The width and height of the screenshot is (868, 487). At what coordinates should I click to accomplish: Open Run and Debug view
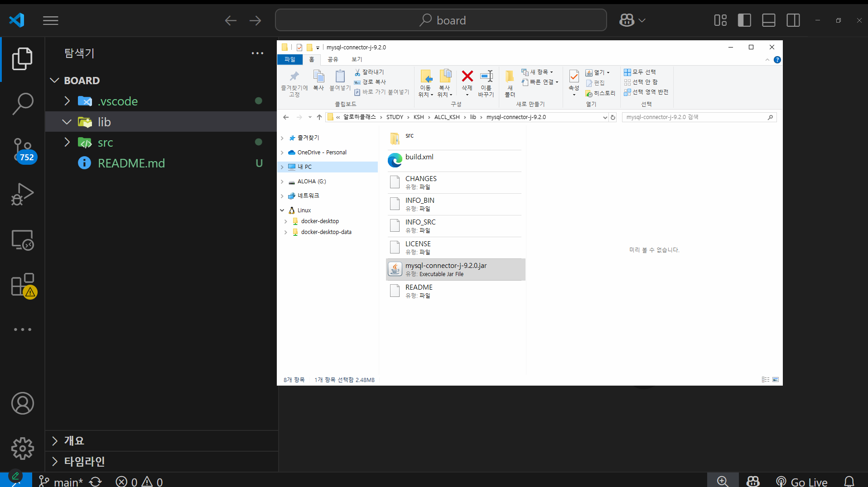tap(22, 195)
